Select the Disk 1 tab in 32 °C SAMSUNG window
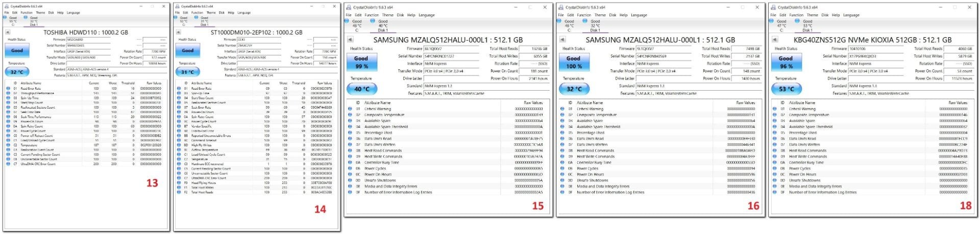 [x=595, y=25]
